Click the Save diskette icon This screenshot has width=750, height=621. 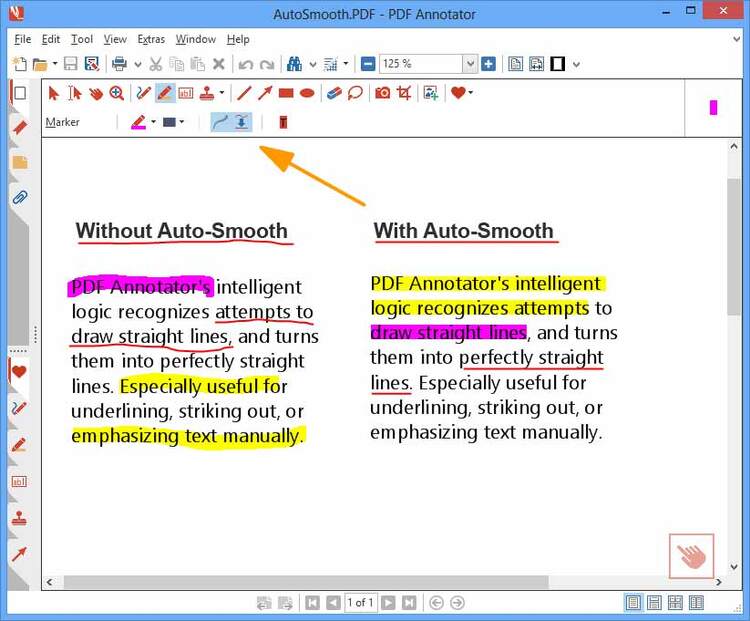click(70, 64)
